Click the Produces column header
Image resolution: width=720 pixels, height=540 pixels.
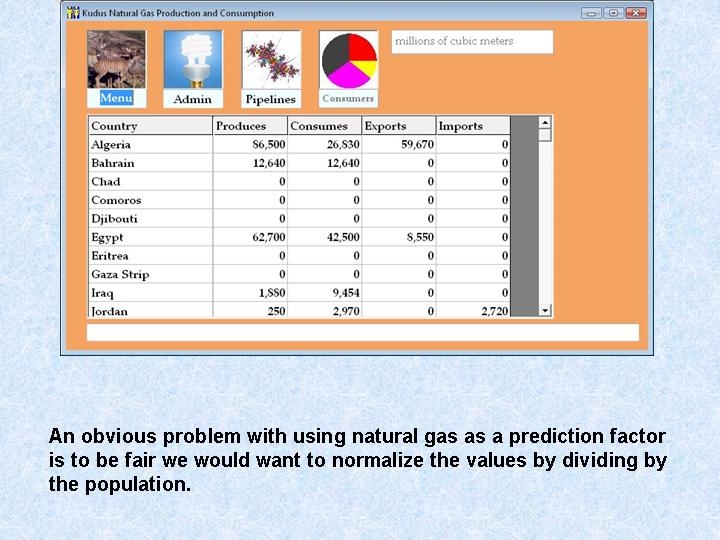tap(250, 126)
